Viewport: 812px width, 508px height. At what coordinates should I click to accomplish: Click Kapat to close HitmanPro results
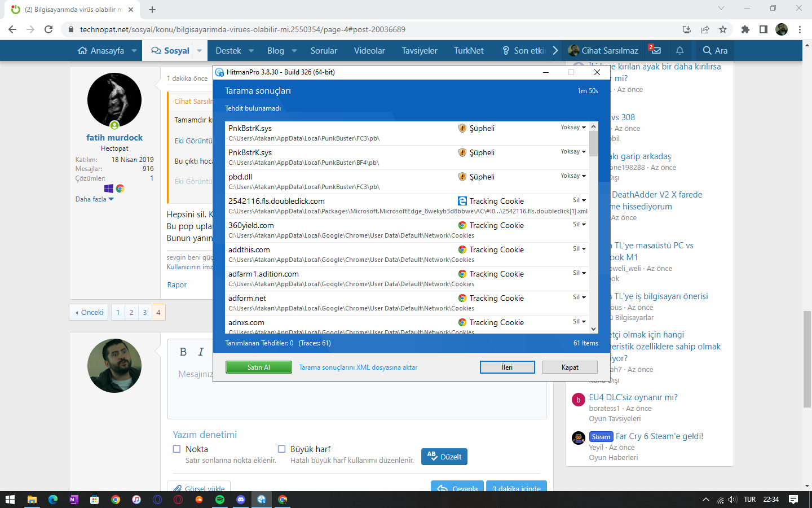click(x=570, y=367)
